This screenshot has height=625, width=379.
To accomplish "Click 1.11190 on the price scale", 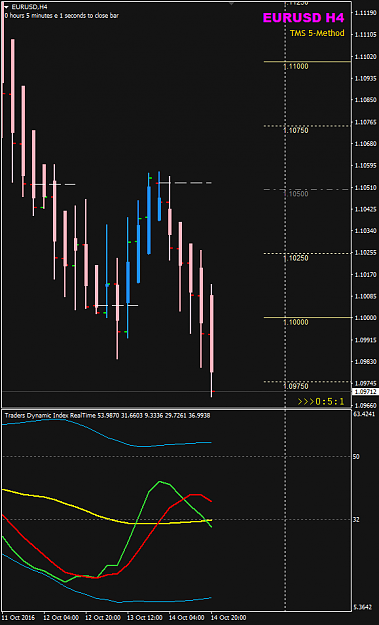I will (x=365, y=13).
